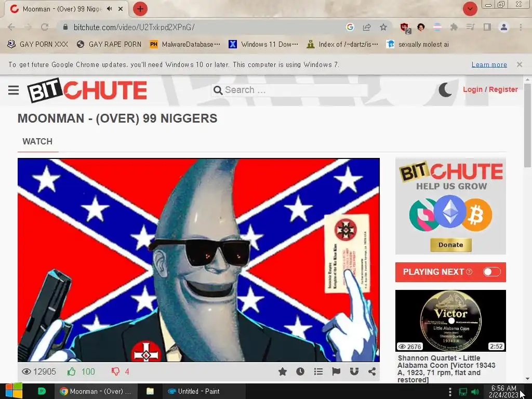The height and width of the screenshot is (399, 532).
Task: Toggle the Chrome side panel icon
Action: (487, 27)
